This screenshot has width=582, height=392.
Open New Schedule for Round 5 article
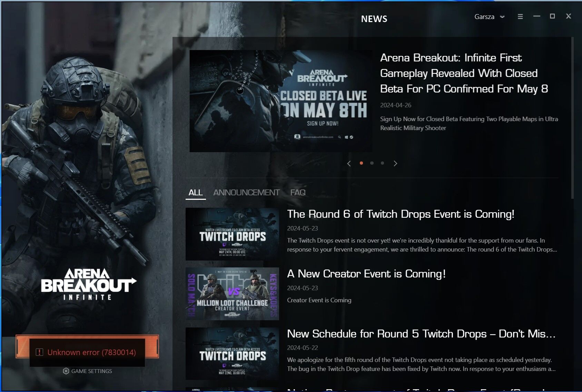click(x=421, y=334)
